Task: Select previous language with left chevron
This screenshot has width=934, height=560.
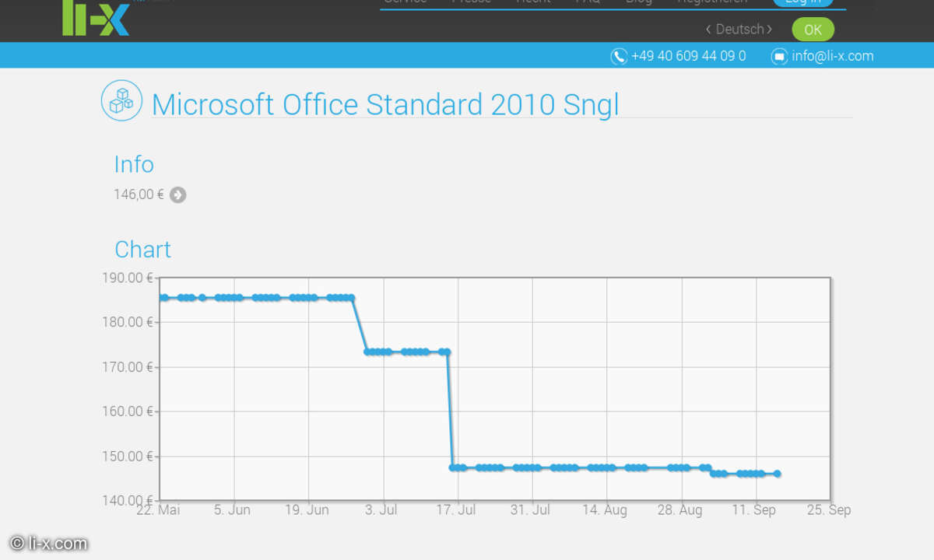Action: pyautogui.click(x=708, y=29)
